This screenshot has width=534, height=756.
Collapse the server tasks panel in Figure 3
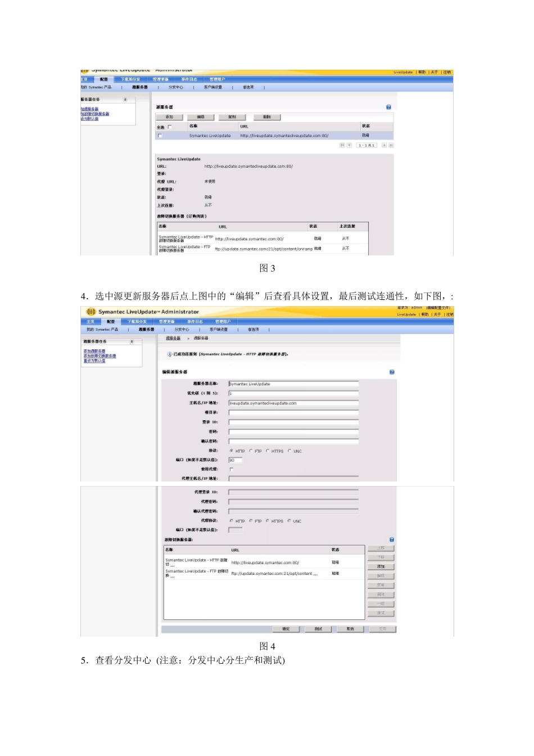click(125, 100)
